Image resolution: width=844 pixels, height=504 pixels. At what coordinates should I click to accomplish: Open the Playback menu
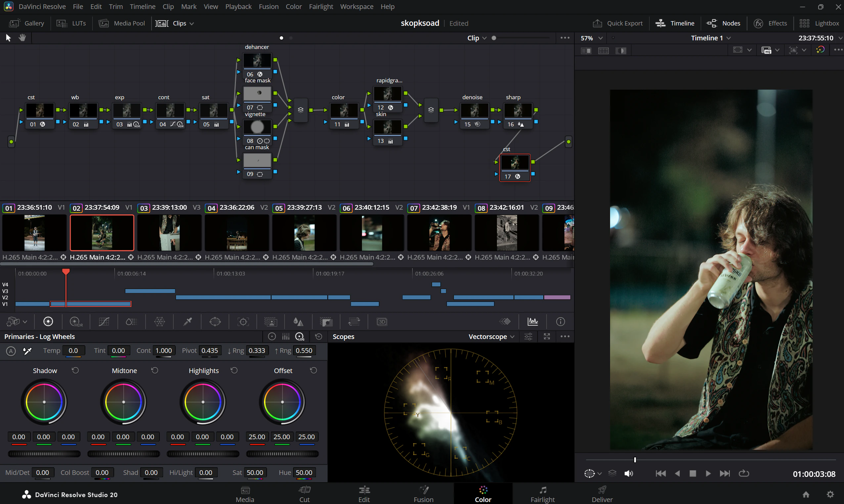pos(238,7)
